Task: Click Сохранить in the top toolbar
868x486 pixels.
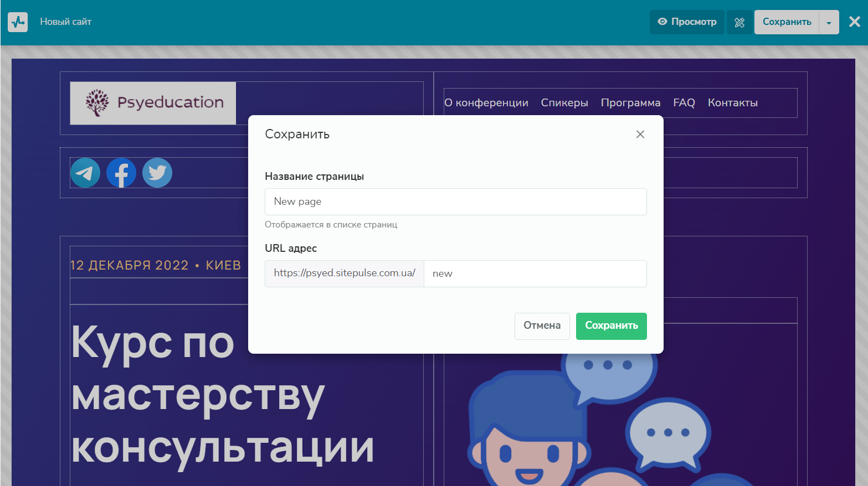Action: tap(787, 22)
